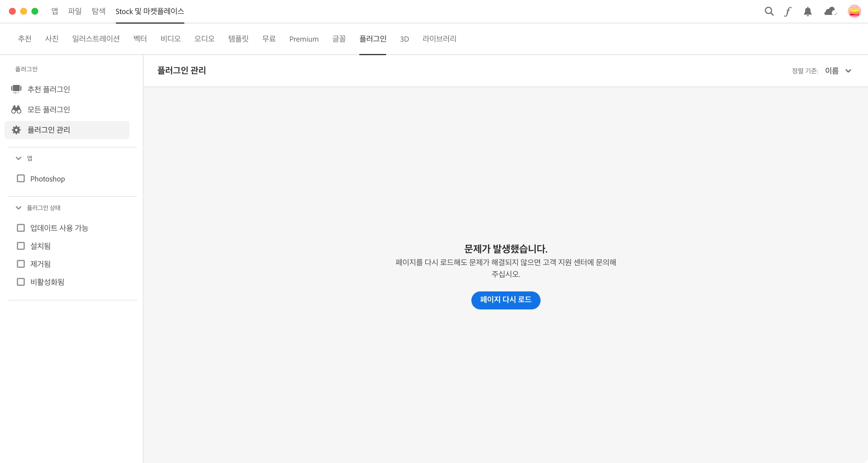The image size is (868, 463).
Task: Open the user profile avatar
Action: (854, 12)
